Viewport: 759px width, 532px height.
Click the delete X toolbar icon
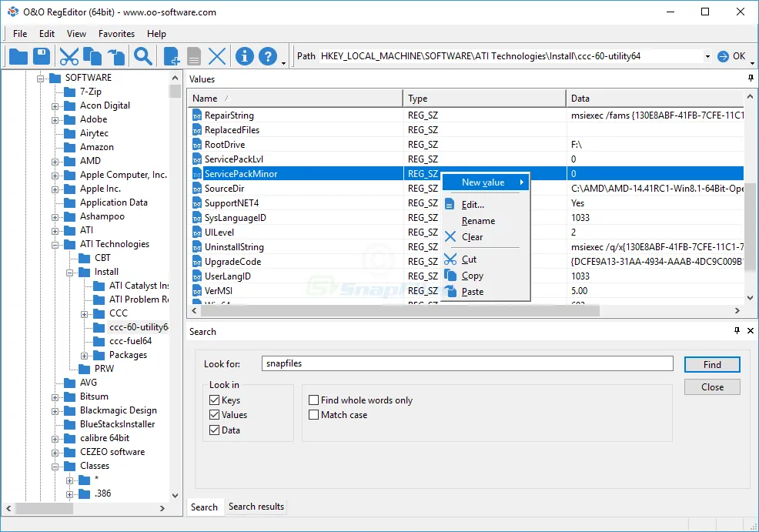tap(217, 57)
